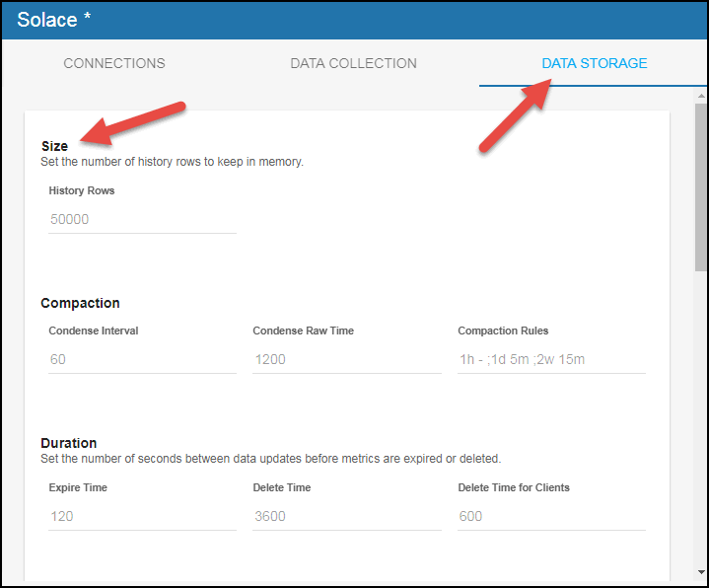709x588 pixels.
Task: Click the Size section heading
Action: tap(54, 146)
